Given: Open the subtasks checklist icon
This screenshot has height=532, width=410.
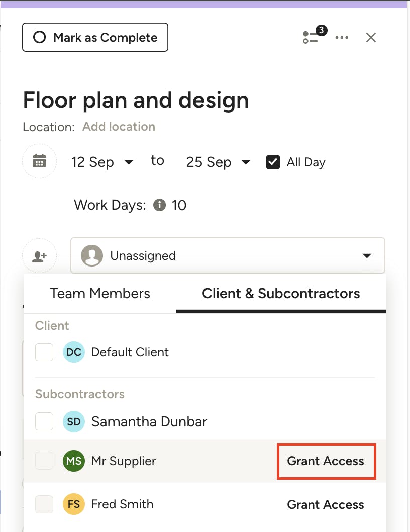Looking at the screenshot, I should click(x=311, y=37).
